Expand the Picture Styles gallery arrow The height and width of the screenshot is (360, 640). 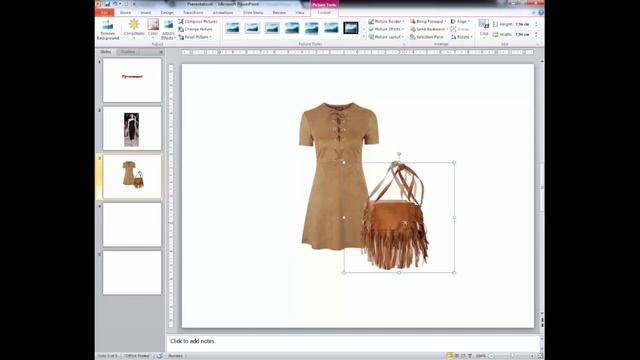(363, 37)
